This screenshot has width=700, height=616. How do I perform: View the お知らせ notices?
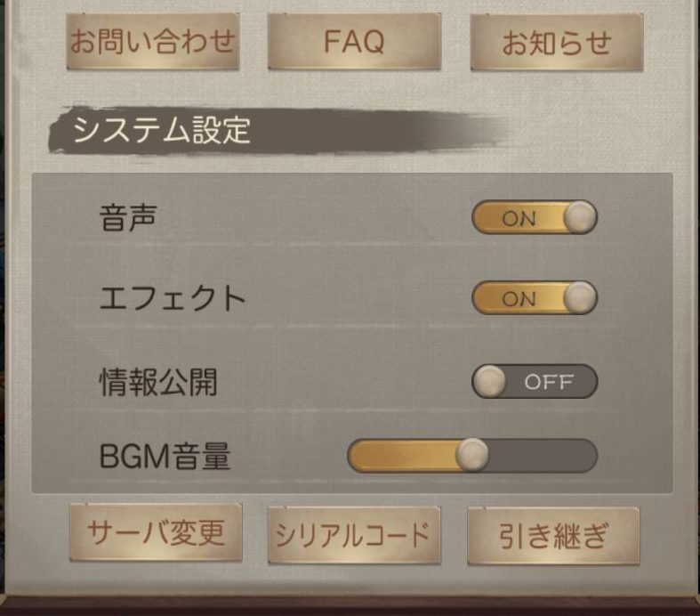point(557,43)
